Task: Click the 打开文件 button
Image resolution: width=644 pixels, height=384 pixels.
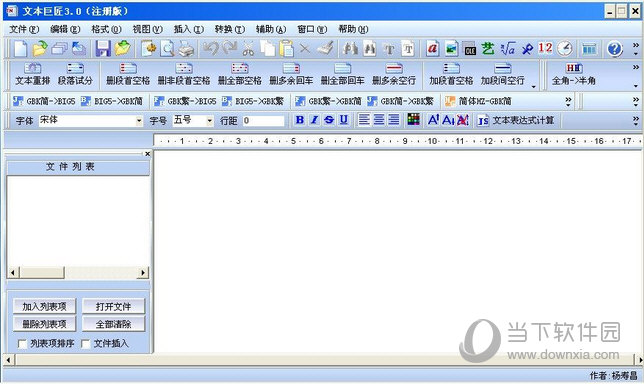Action: (113, 306)
